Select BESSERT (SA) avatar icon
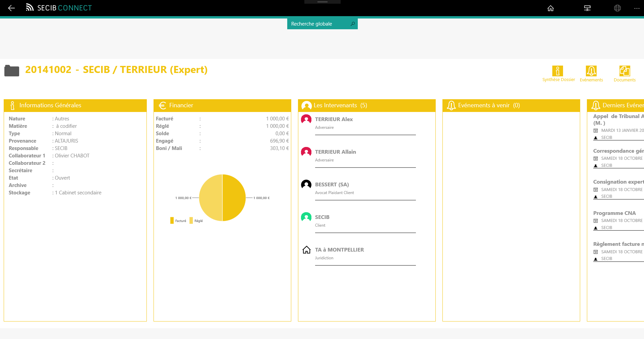Image resolution: width=644 pixels, height=339 pixels. coord(306,184)
